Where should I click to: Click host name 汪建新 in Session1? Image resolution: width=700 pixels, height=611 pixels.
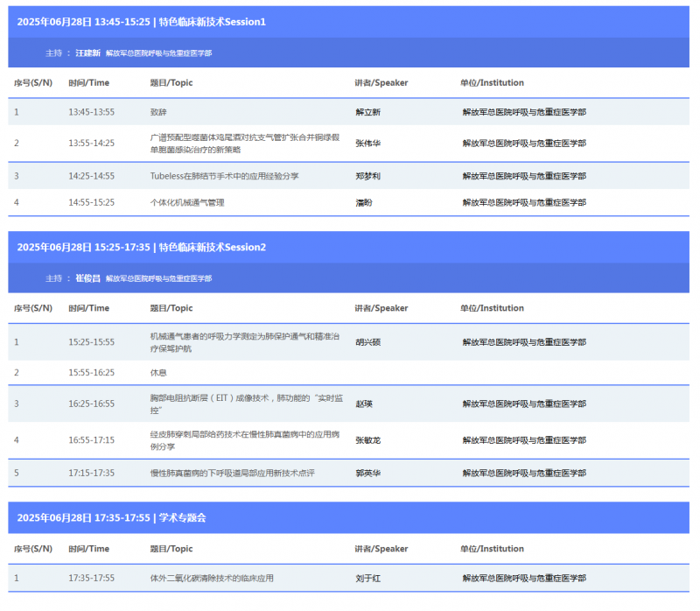coord(88,53)
